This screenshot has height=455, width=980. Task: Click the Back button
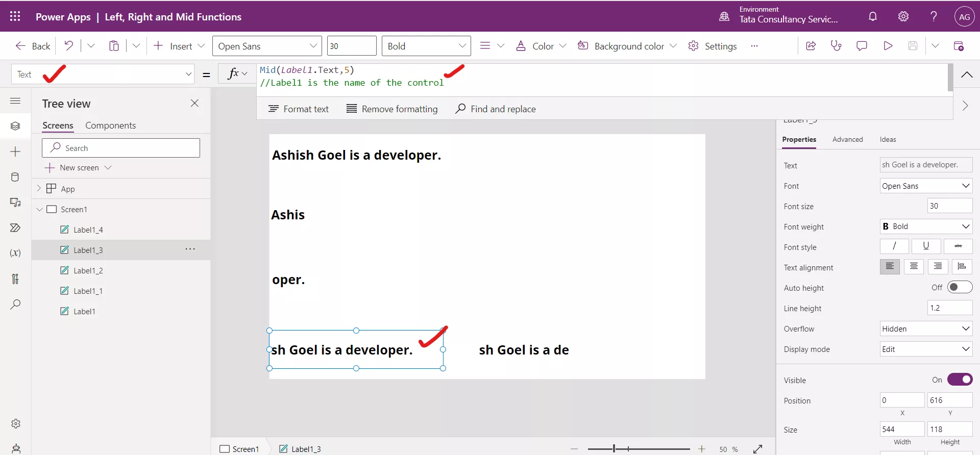[33, 46]
